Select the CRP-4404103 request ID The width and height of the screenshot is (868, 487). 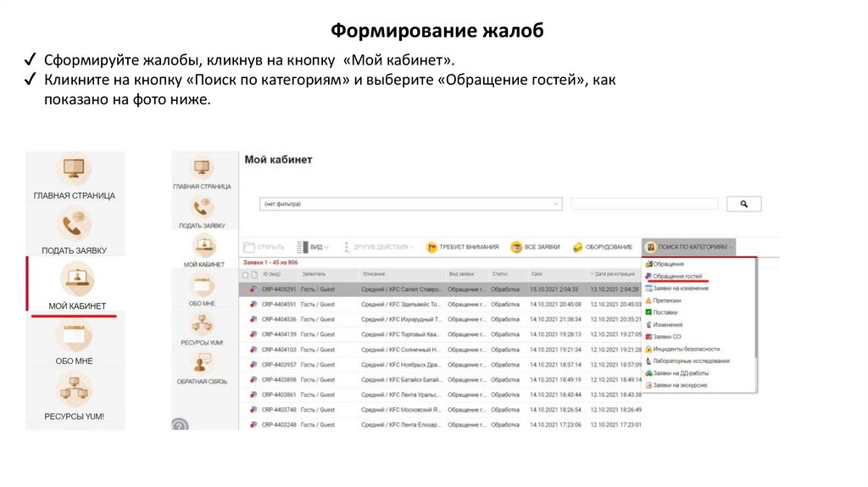pos(279,350)
